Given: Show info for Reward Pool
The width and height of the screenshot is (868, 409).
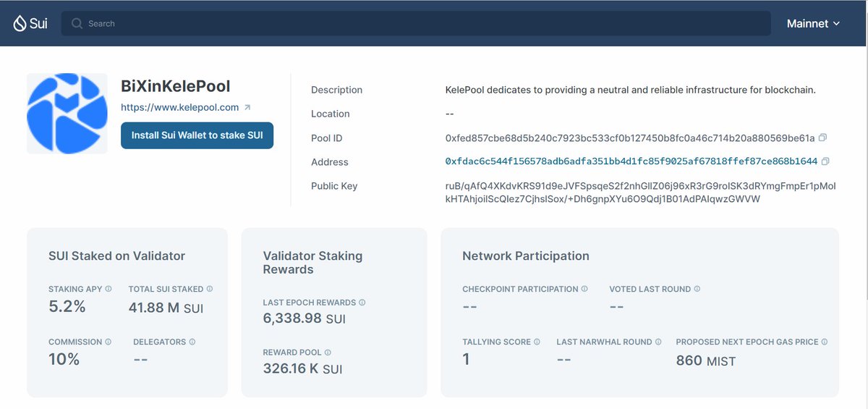Looking at the screenshot, I should (x=328, y=353).
